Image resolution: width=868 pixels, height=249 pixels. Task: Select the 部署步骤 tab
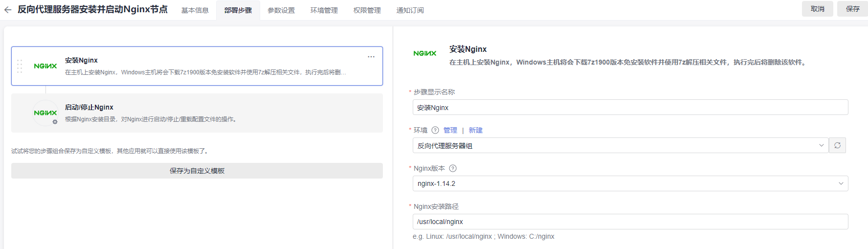238,10
